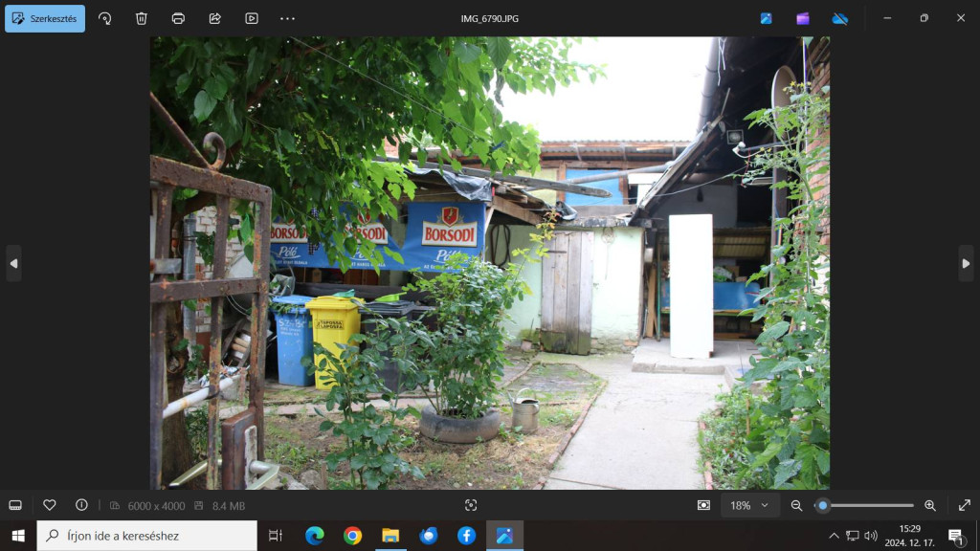Delete the photo using the trash icon
The image size is (980, 551).
pyautogui.click(x=142, y=18)
